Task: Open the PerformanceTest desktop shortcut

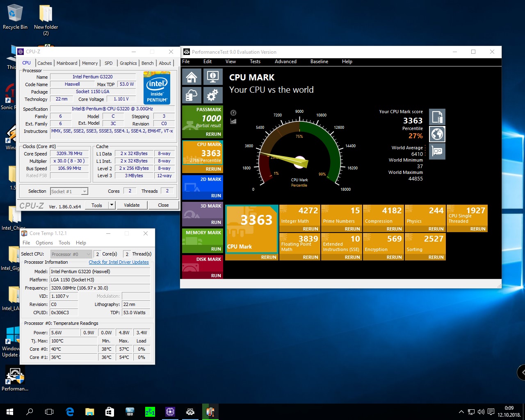Action: pyautogui.click(x=15, y=379)
